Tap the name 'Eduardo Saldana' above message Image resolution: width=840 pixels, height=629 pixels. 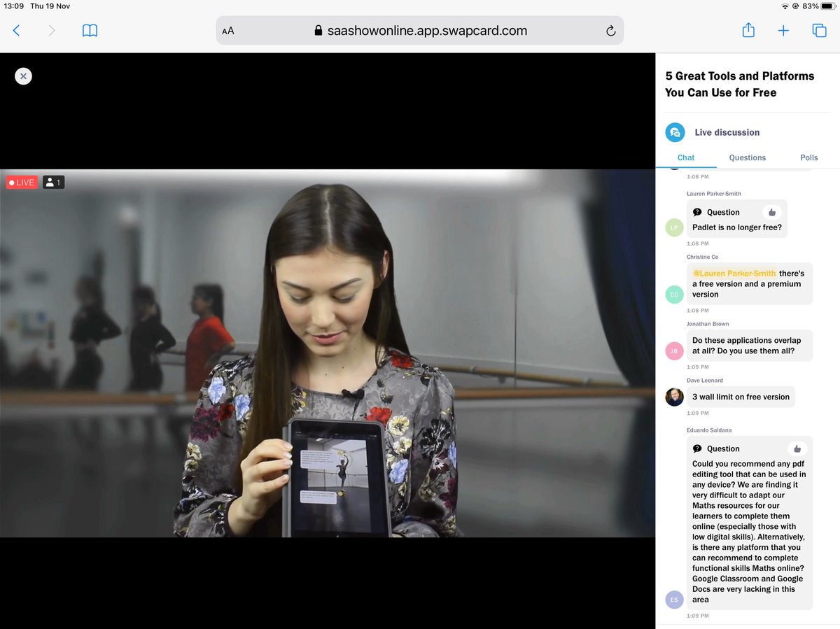pos(709,430)
